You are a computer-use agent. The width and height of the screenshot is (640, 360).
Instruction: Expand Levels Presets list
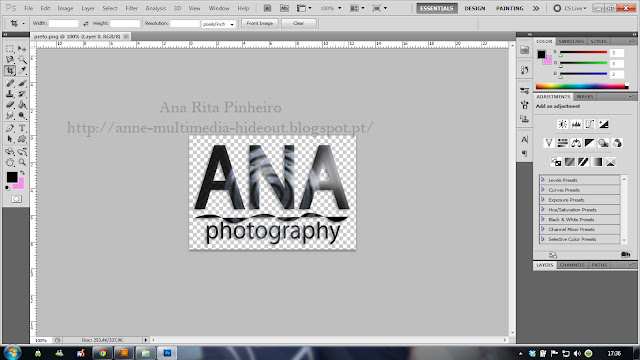click(543, 180)
